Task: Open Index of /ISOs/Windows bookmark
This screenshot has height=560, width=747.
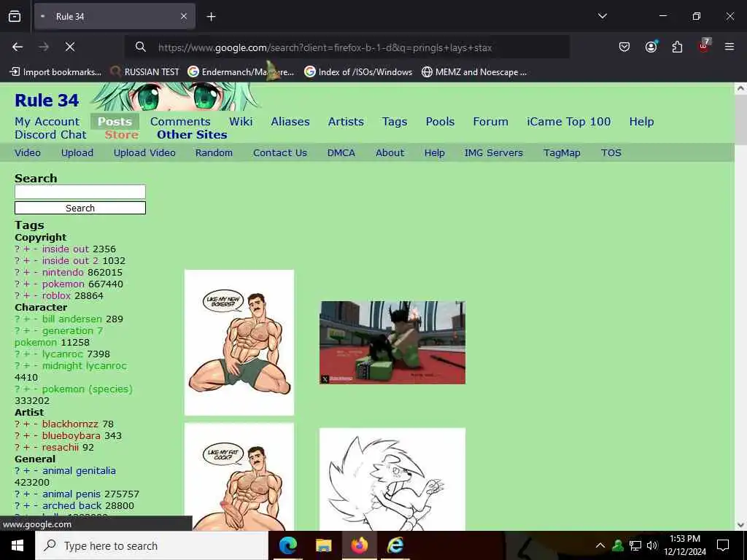Action: point(358,72)
